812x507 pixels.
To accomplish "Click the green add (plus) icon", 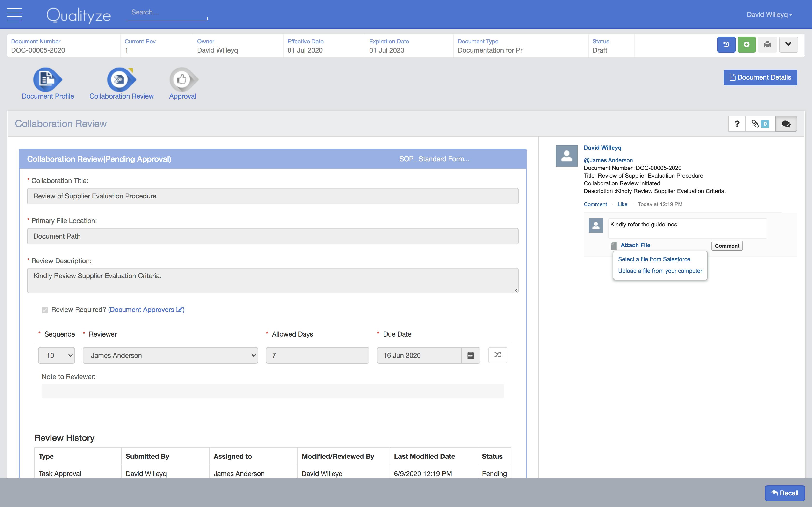I will [746, 44].
